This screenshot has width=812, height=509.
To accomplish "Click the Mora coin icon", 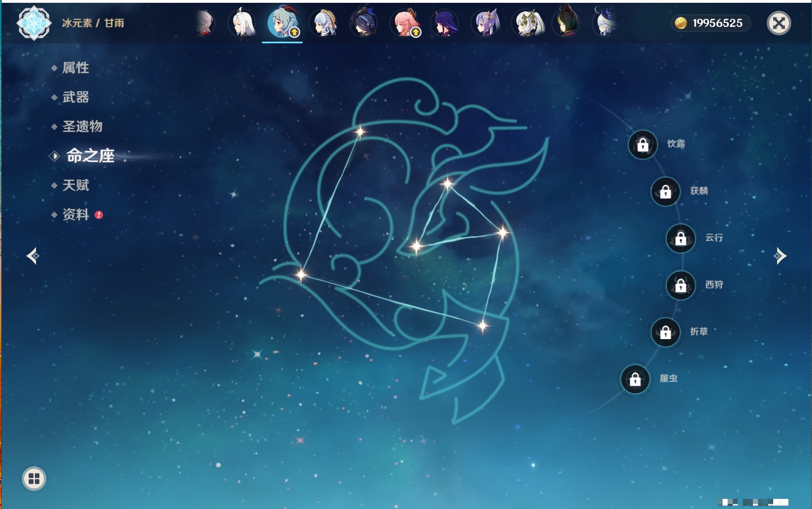I will [x=680, y=23].
